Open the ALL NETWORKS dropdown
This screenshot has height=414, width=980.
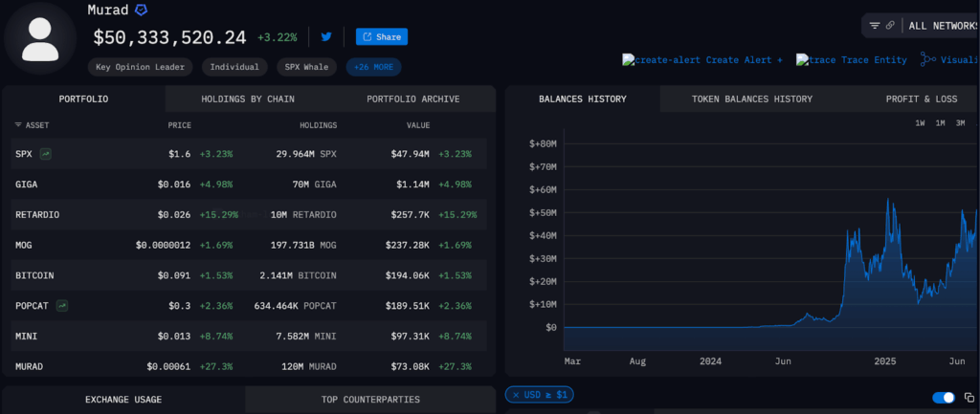(x=943, y=26)
